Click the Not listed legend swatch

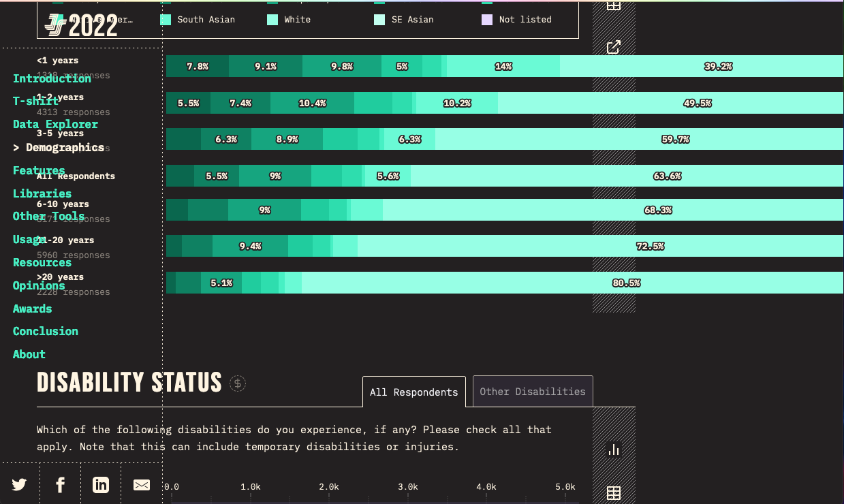486,20
